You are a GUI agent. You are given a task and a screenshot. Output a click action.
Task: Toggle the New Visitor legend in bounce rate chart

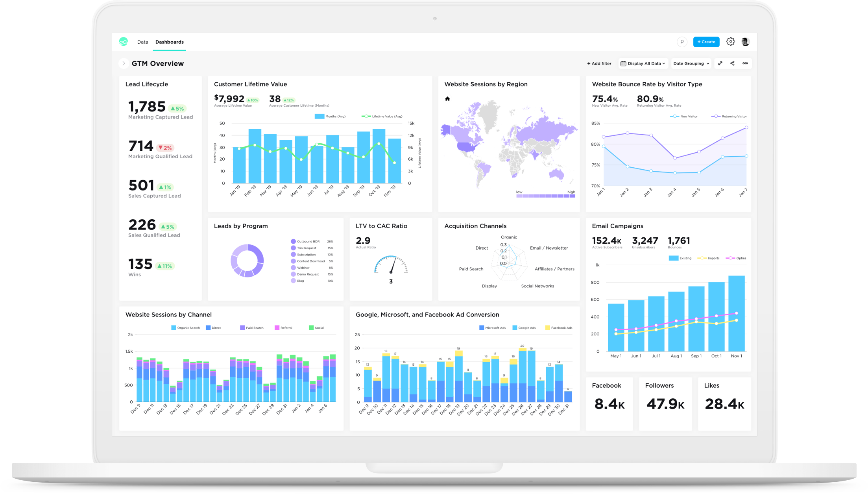click(684, 116)
